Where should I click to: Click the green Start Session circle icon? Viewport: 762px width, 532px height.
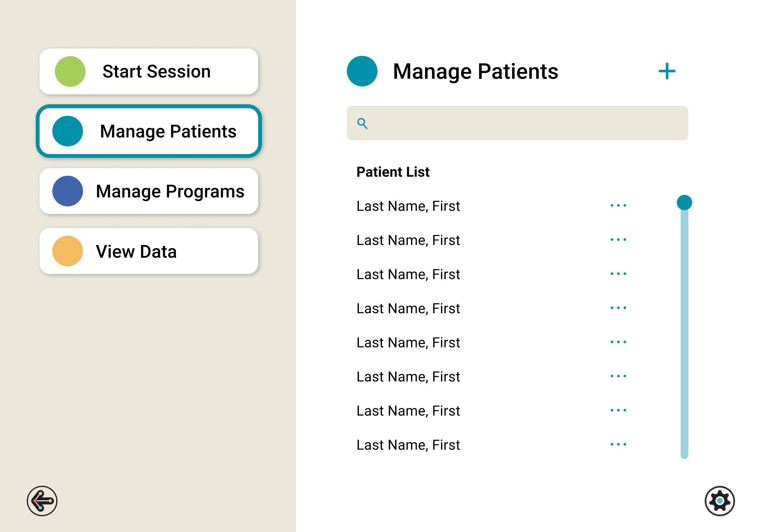70,71
